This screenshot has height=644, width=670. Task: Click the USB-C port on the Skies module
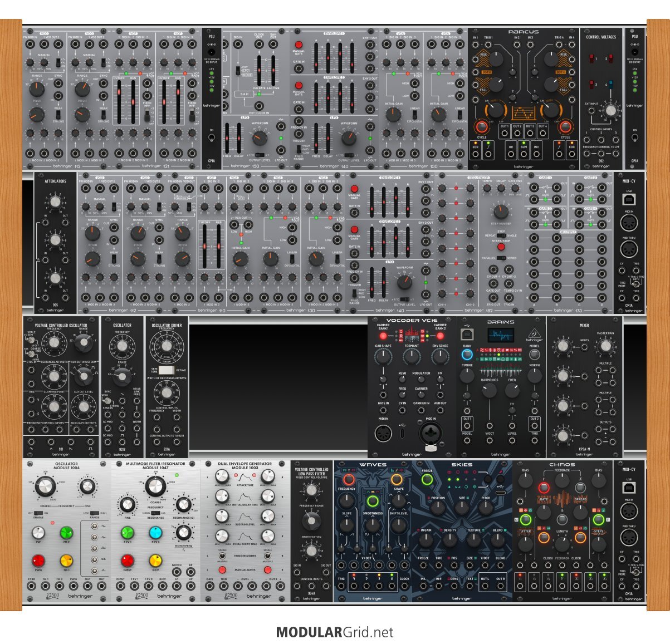coord(501,493)
